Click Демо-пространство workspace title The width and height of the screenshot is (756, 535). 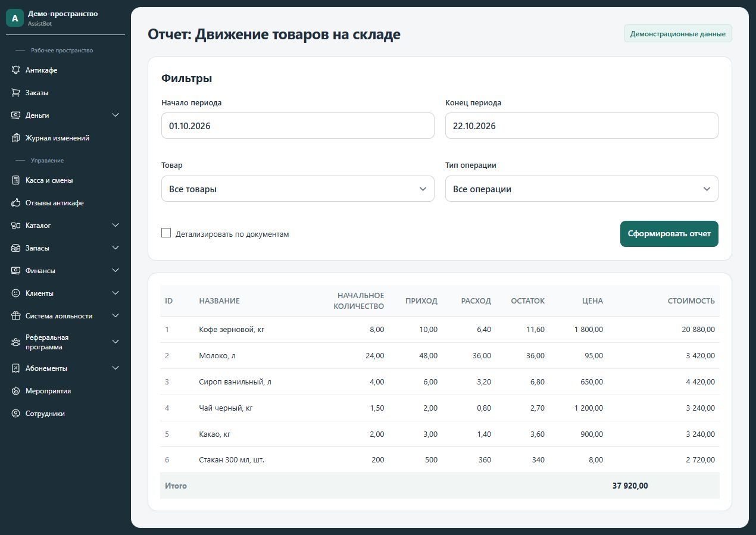click(x=63, y=13)
